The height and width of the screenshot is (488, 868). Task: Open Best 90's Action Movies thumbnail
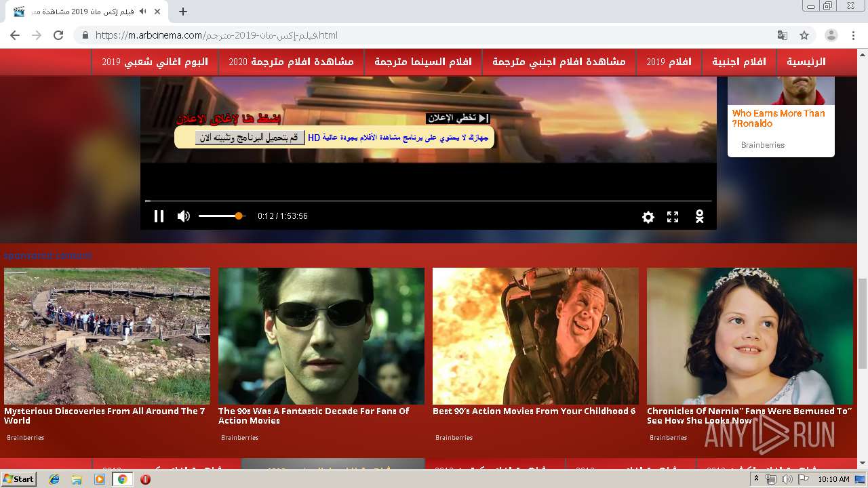point(536,336)
